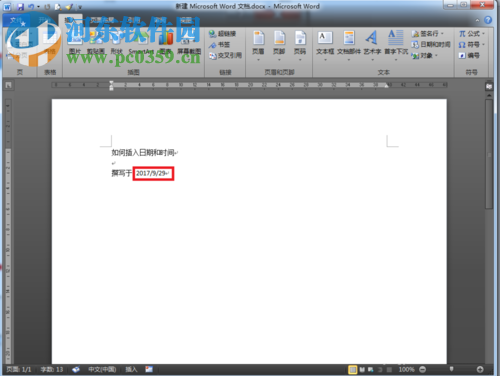500x376 pixels.
Task: Insert WordArt (艺术字)
Action: (372, 42)
